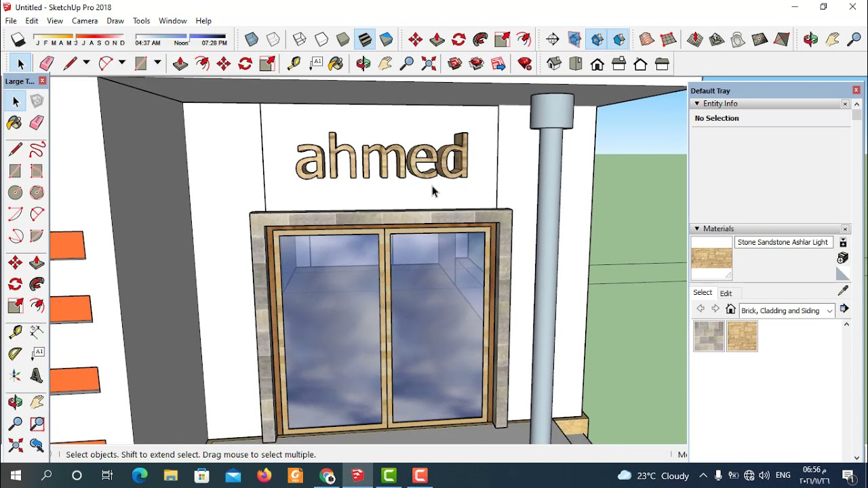Image resolution: width=868 pixels, height=488 pixels.
Task: Toggle Display Section Cuts
Action: 619,39
